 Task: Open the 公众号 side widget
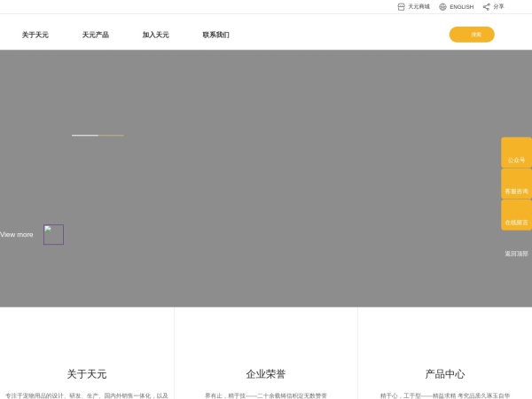click(516, 153)
